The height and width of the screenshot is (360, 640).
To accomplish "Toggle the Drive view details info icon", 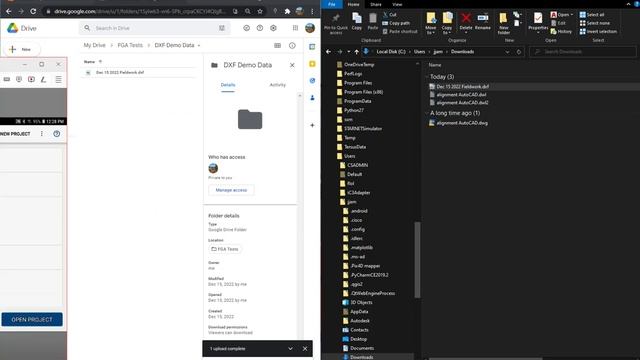I will coord(292,46).
